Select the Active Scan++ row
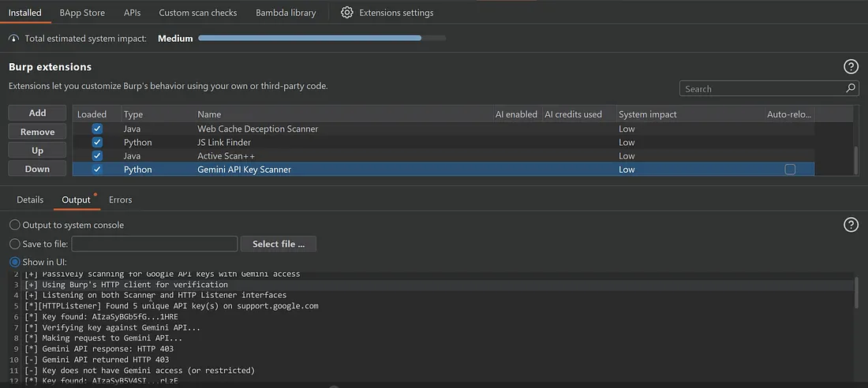This screenshot has width=868, height=388. 443,155
